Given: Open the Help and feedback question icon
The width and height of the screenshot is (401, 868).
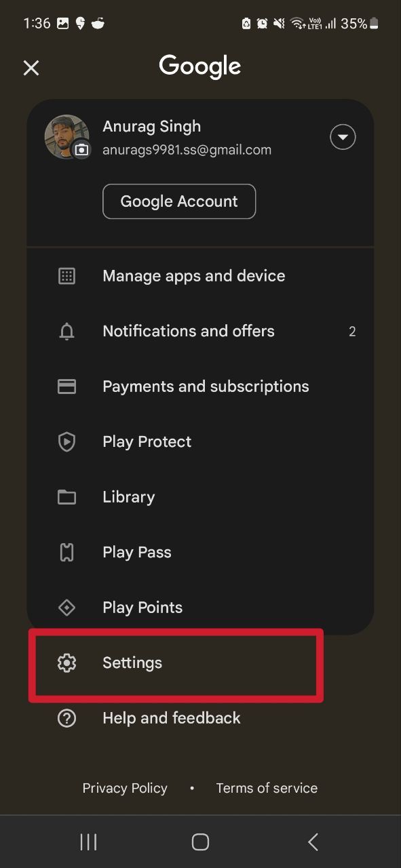Looking at the screenshot, I should coord(66,717).
